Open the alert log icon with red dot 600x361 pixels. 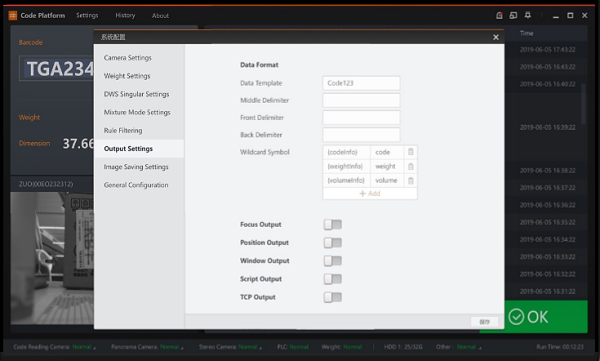(499, 15)
